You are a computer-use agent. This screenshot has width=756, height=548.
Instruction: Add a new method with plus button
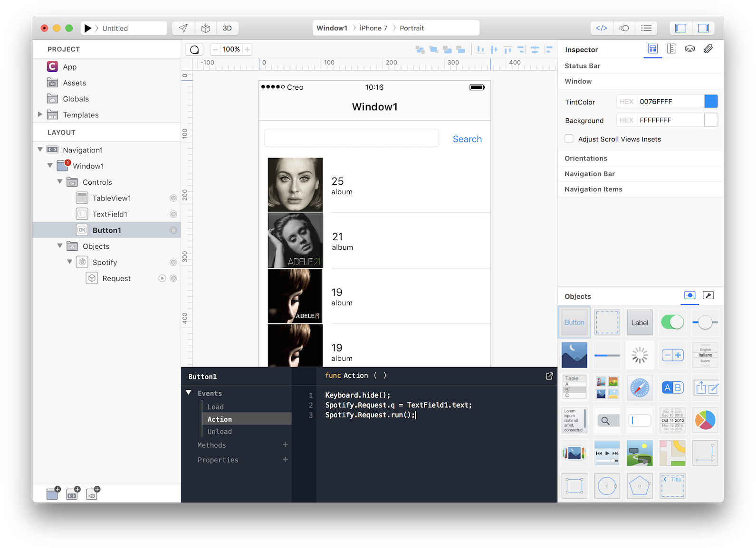point(285,445)
